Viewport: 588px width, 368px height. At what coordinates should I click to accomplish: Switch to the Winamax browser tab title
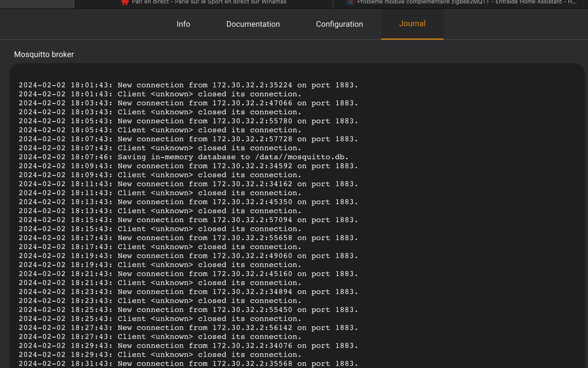tap(209, 2)
